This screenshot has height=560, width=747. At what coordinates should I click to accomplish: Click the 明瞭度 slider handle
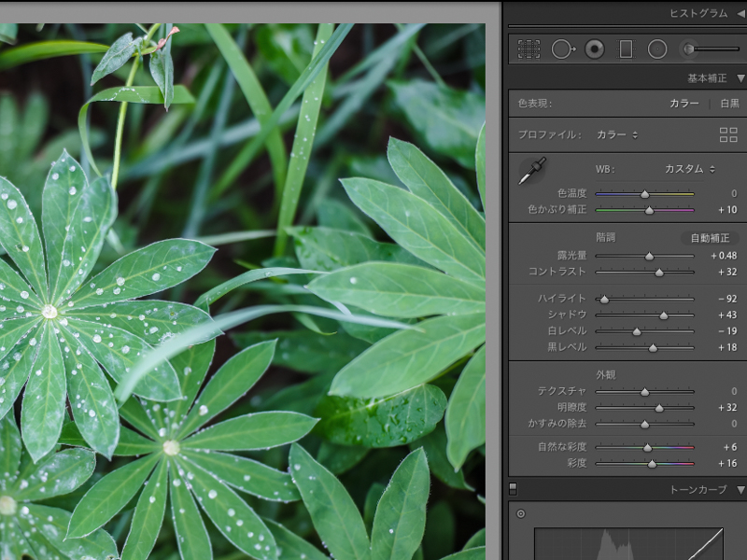659,408
